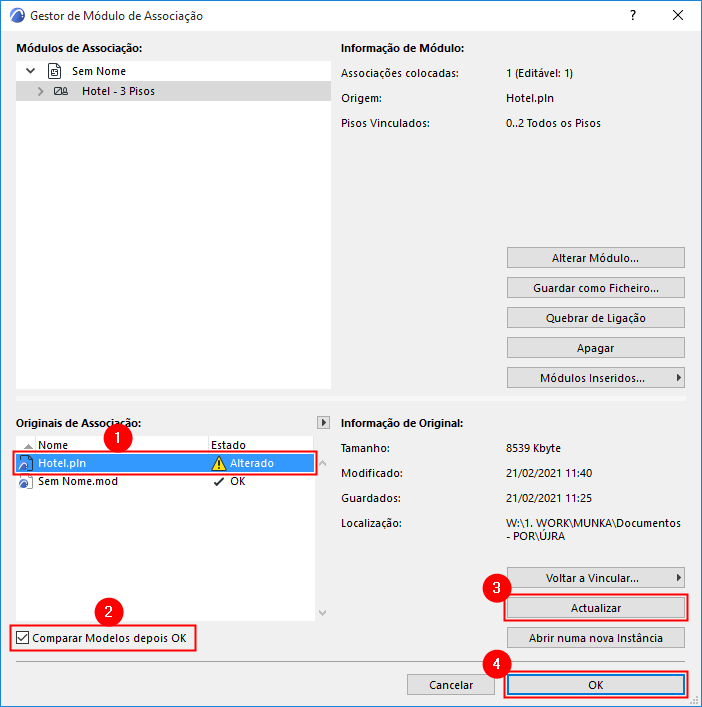This screenshot has height=707, width=702.
Task: Open the Originais de Associação flyout arrow
Action: coord(323,422)
